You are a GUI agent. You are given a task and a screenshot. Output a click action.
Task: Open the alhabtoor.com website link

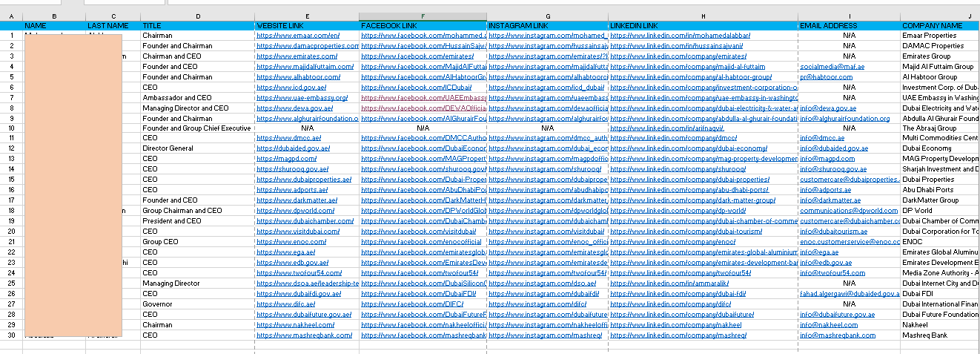(x=299, y=76)
